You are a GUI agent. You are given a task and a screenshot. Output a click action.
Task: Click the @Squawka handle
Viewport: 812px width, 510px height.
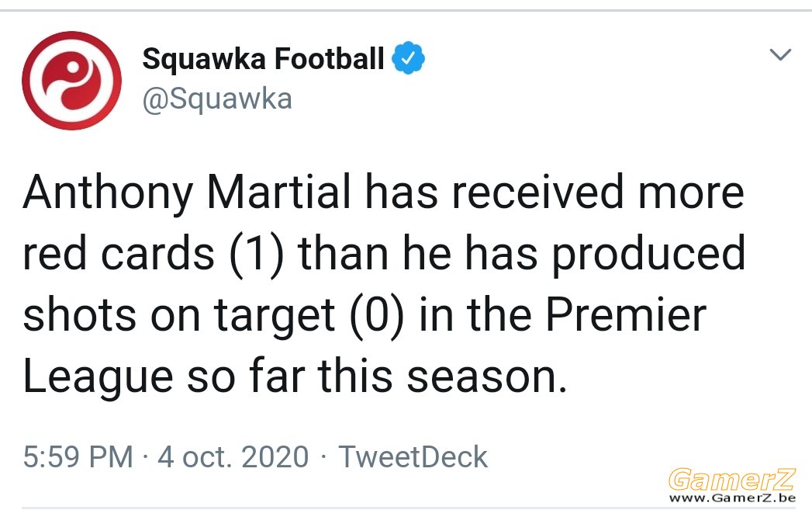coord(217,99)
